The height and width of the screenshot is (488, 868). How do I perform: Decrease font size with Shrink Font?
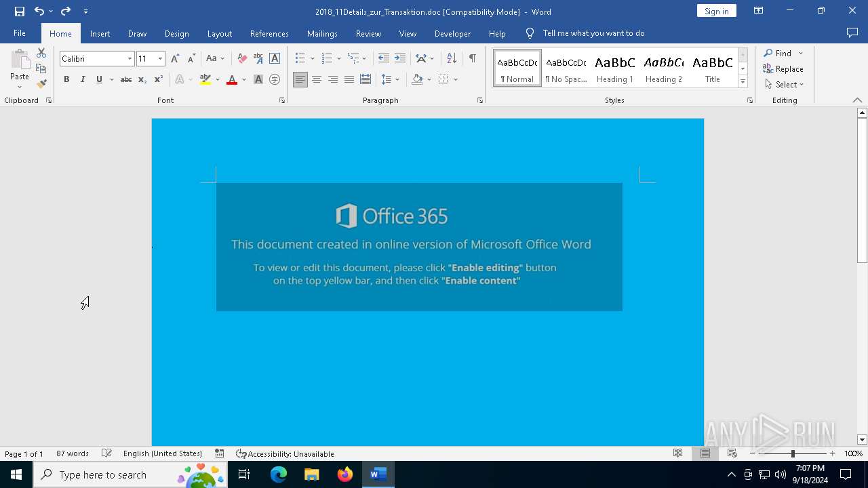pyautogui.click(x=191, y=58)
